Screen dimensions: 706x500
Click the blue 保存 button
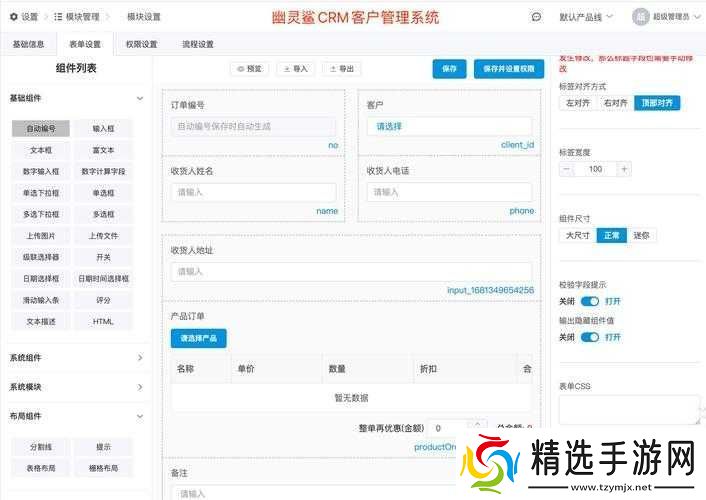point(449,68)
